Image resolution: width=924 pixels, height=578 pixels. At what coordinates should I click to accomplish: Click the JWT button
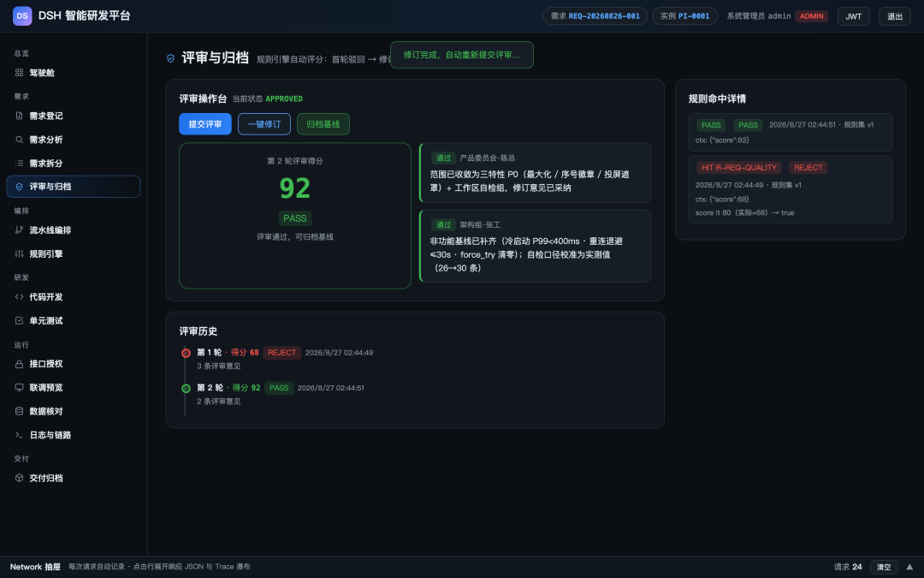[853, 16]
